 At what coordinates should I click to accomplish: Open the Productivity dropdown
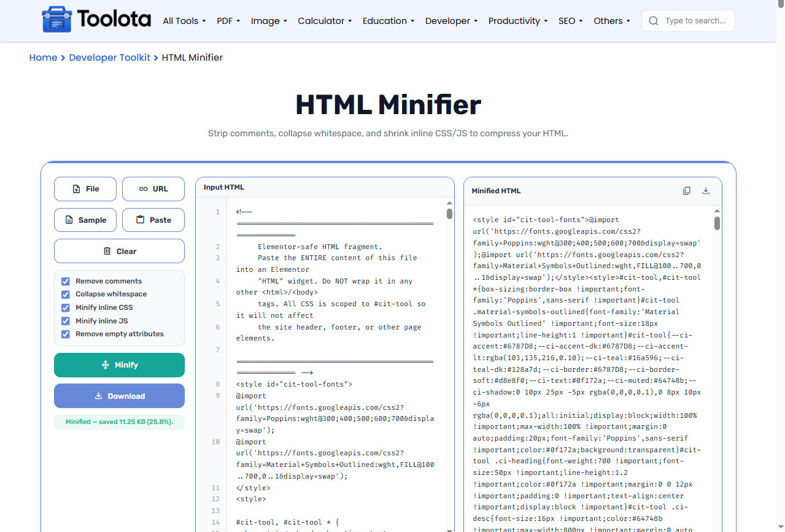(x=518, y=21)
